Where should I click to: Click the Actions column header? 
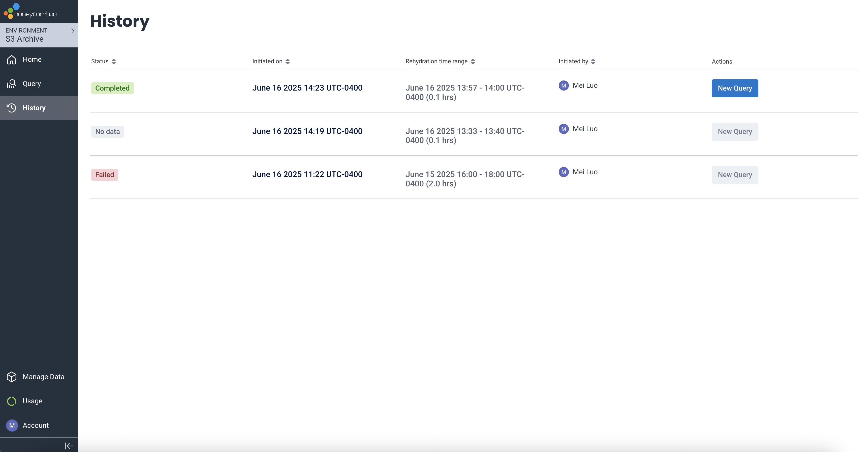[x=722, y=61]
